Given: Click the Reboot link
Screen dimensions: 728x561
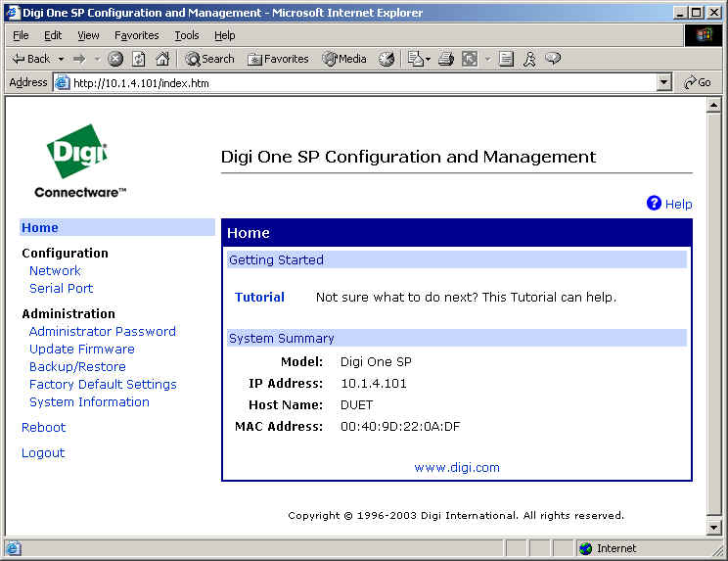Looking at the screenshot, I should pos(43,427).
